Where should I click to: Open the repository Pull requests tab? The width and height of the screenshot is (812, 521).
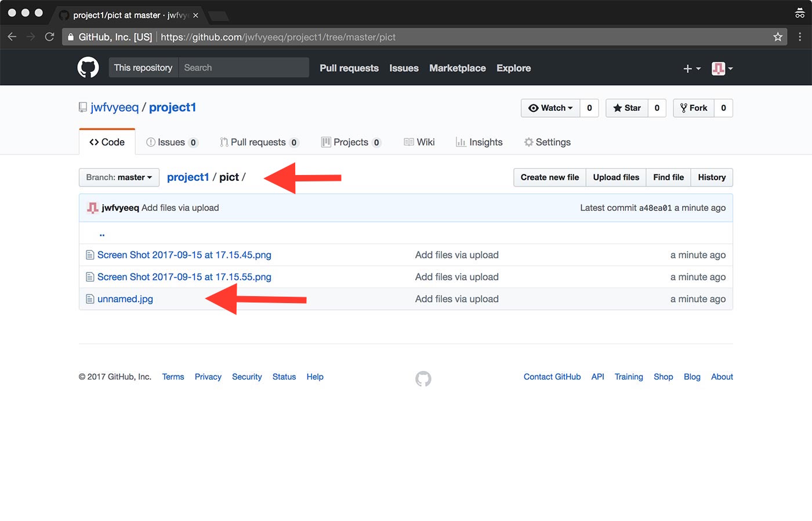point(259,142)
